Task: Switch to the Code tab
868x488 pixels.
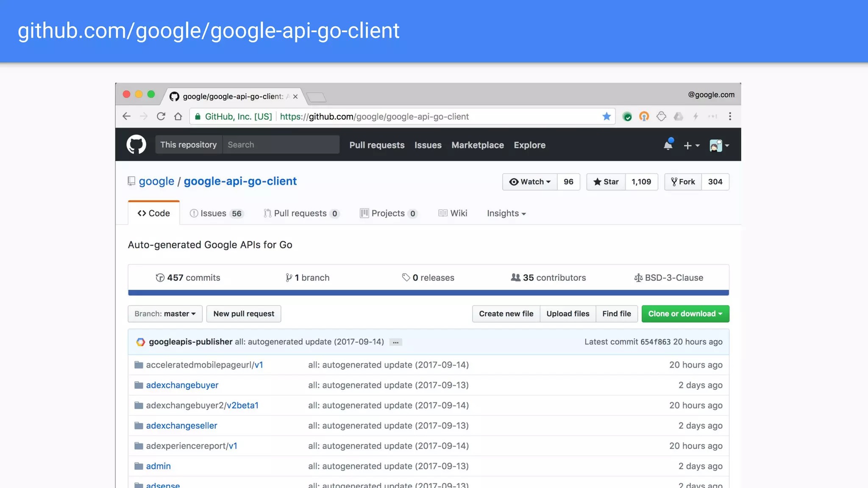Action: (x=153, y=213)
